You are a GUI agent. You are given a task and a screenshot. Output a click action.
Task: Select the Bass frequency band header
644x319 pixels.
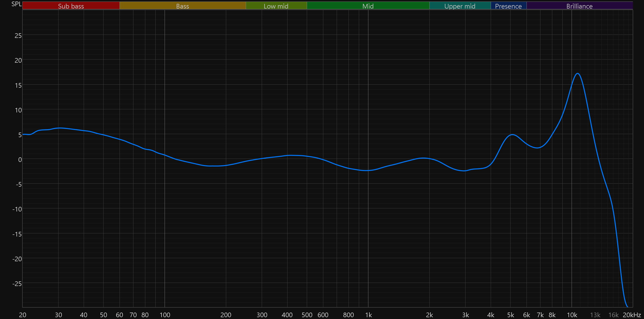click(182, 6)
